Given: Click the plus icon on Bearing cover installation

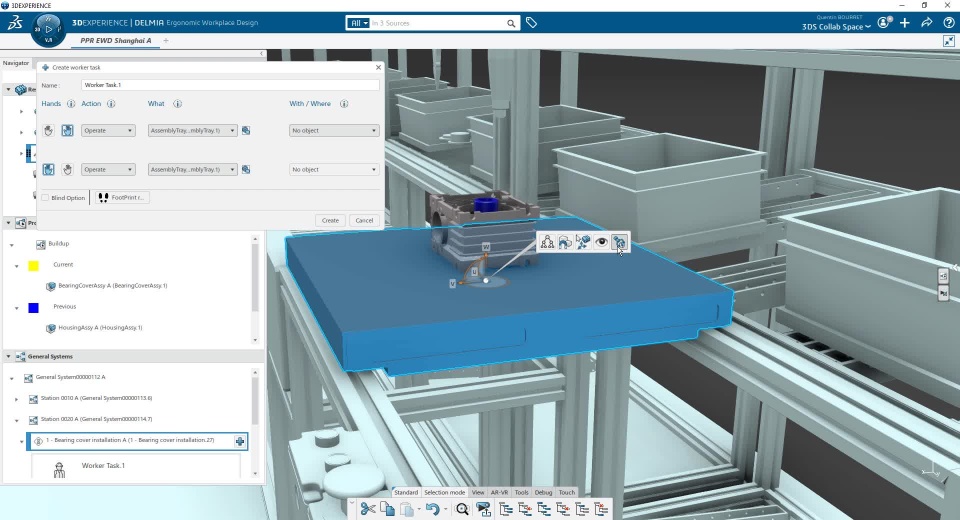Looking at the screenshot, I should (x=240, y=441).
